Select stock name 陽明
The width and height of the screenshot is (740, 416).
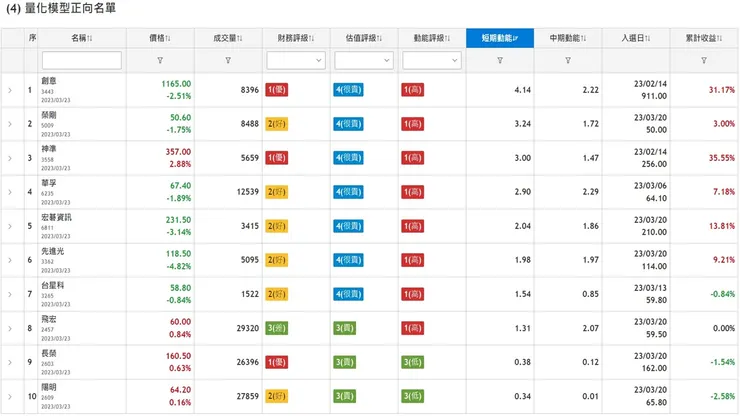tap(49, 387)
